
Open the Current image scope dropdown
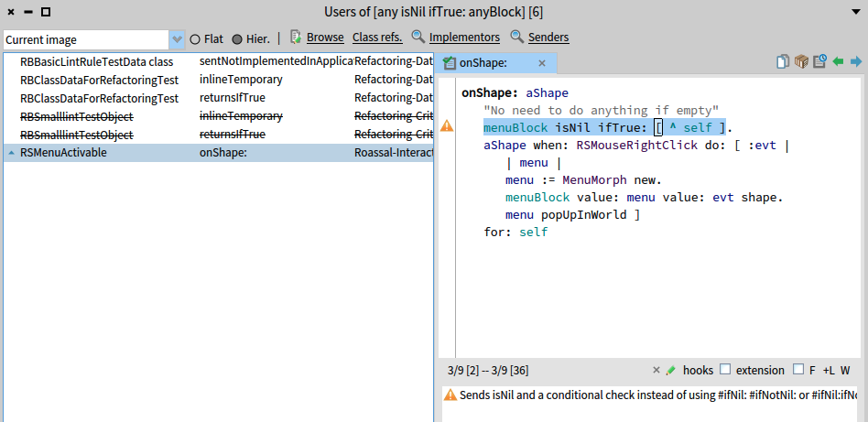[178, 39]
